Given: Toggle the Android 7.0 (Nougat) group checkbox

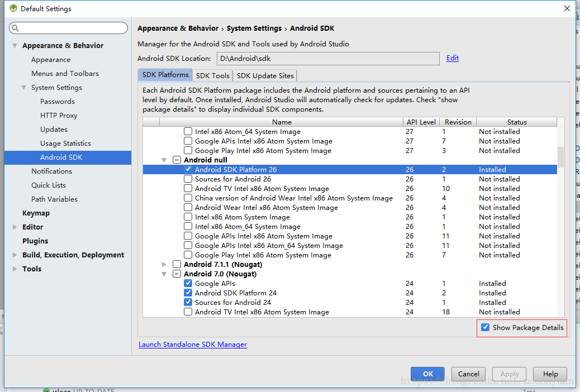Looking at the screenshot, I should 177,274.
